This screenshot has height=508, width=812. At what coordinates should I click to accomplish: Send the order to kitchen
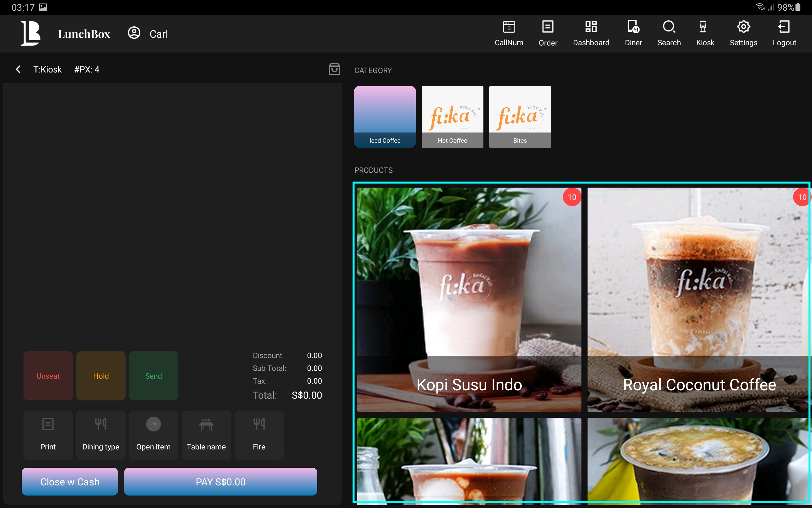coord(153,375)
